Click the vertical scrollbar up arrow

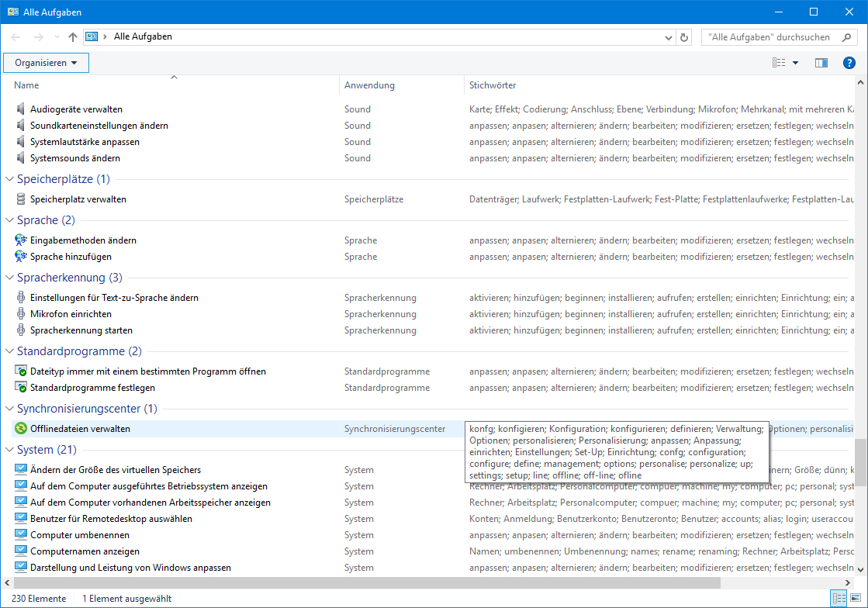click(x=860, y=82)
